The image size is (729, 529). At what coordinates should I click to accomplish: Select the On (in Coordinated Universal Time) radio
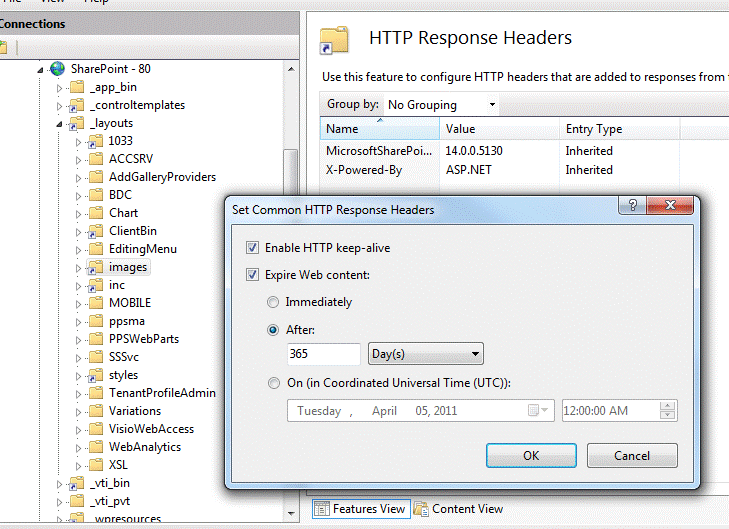click(x=274, y=383)
